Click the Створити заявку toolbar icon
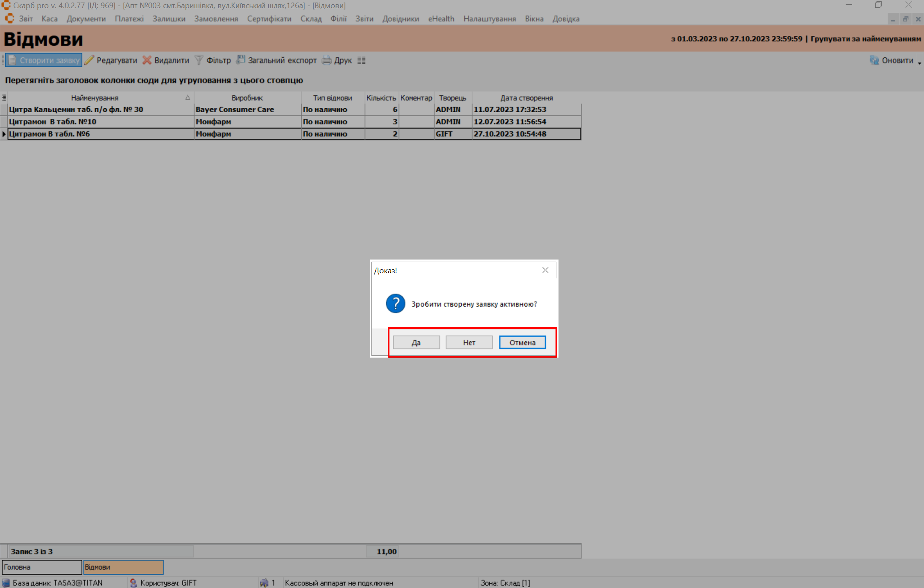 [x=12, y=60]
